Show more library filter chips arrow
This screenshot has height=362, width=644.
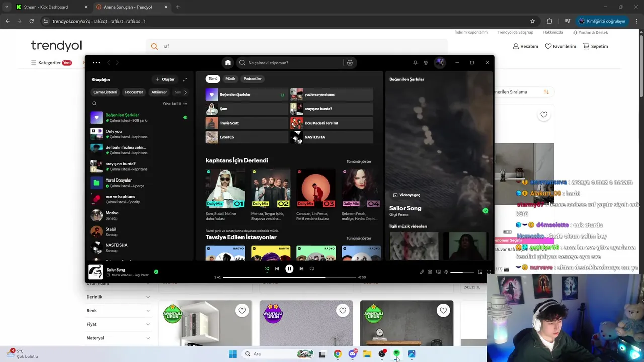185,92
